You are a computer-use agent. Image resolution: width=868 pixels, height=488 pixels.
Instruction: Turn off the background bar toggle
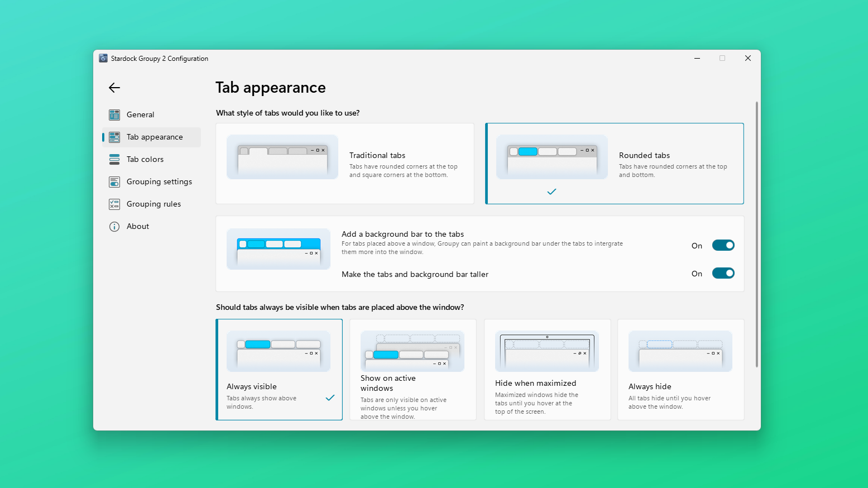click(x=723, y=245)
